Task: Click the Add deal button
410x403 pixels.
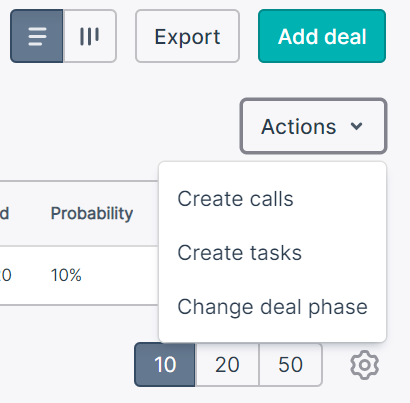Action: 322,36
